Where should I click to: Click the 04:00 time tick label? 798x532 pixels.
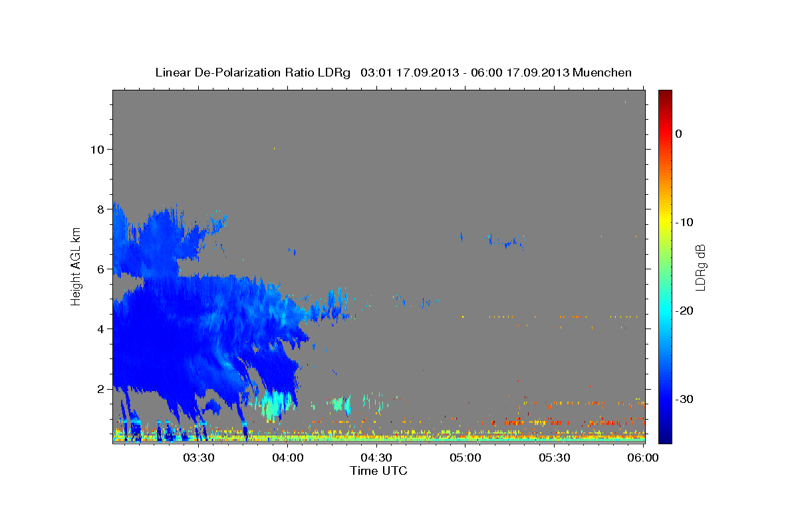pos(287,458)
